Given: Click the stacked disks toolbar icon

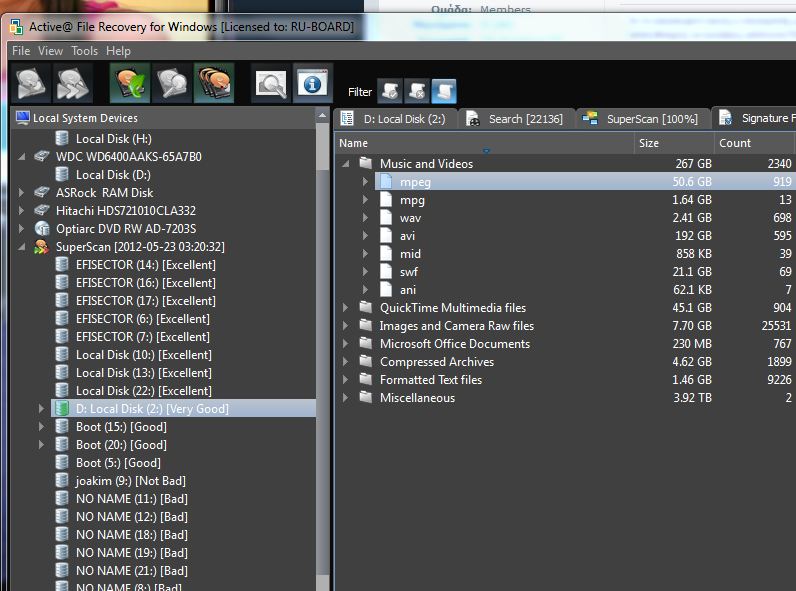Looking at the screenshot, I should pyautogui.click(x=214, y=83).
